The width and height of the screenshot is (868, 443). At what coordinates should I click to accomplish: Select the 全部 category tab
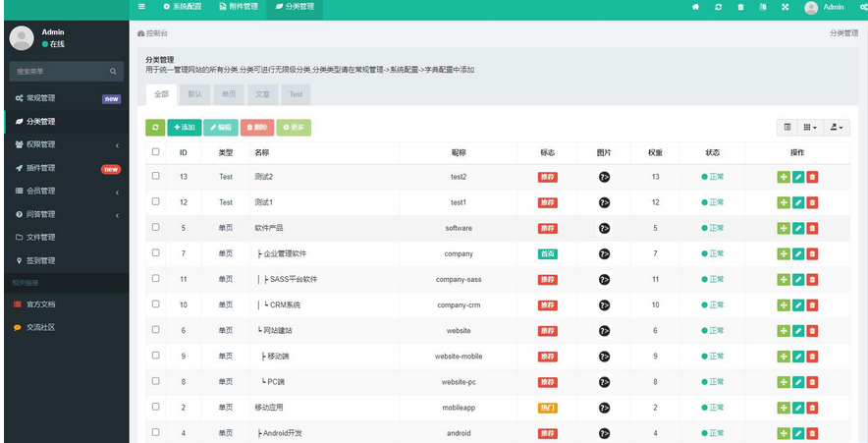161,94
